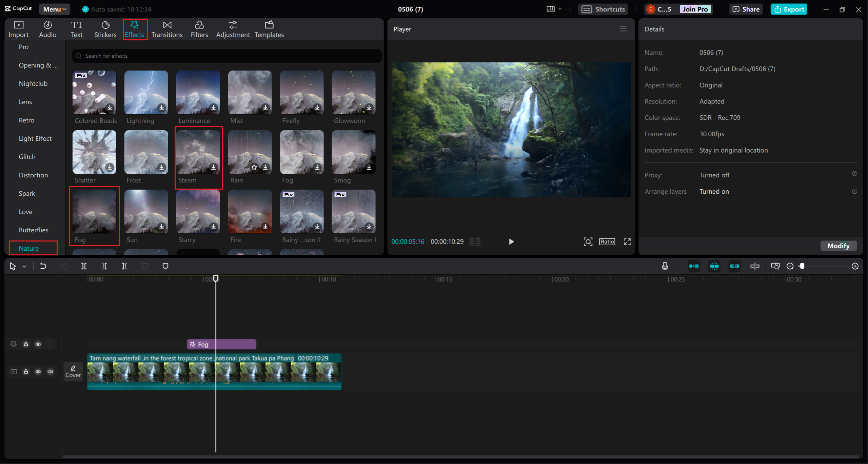Click the Export button
The height and width of the screenshot is (464, 868).
point(789,9)
